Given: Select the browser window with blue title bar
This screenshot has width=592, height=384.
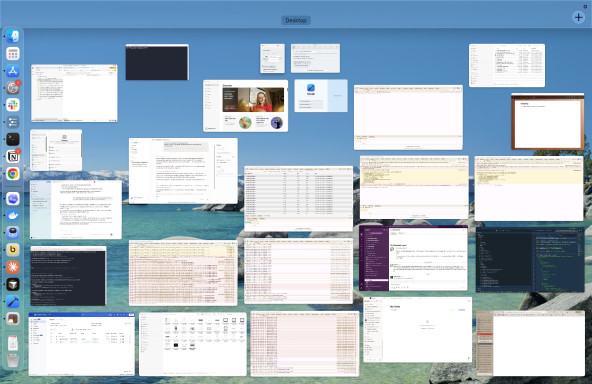Looking at the screenshot, I should (82, 344).
